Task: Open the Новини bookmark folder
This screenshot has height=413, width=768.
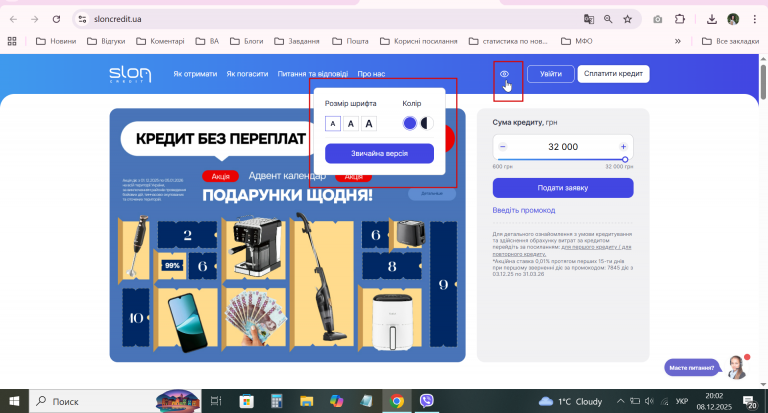Action: click(x=56, y=41)
